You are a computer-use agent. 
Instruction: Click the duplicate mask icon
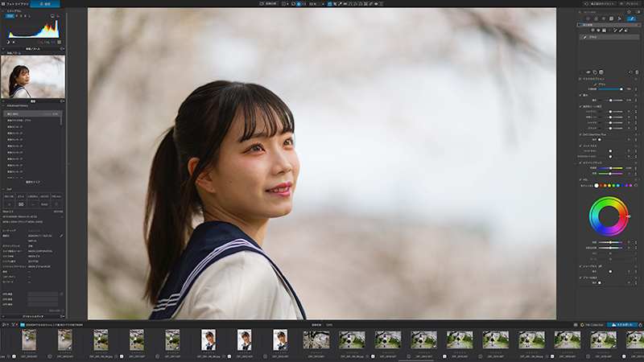point(595,72)
